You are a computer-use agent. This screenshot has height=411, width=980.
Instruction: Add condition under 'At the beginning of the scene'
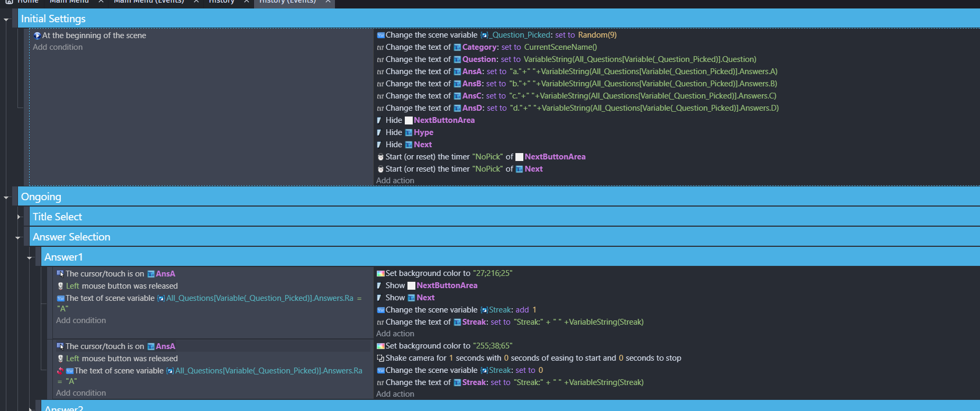click(58, 47)
